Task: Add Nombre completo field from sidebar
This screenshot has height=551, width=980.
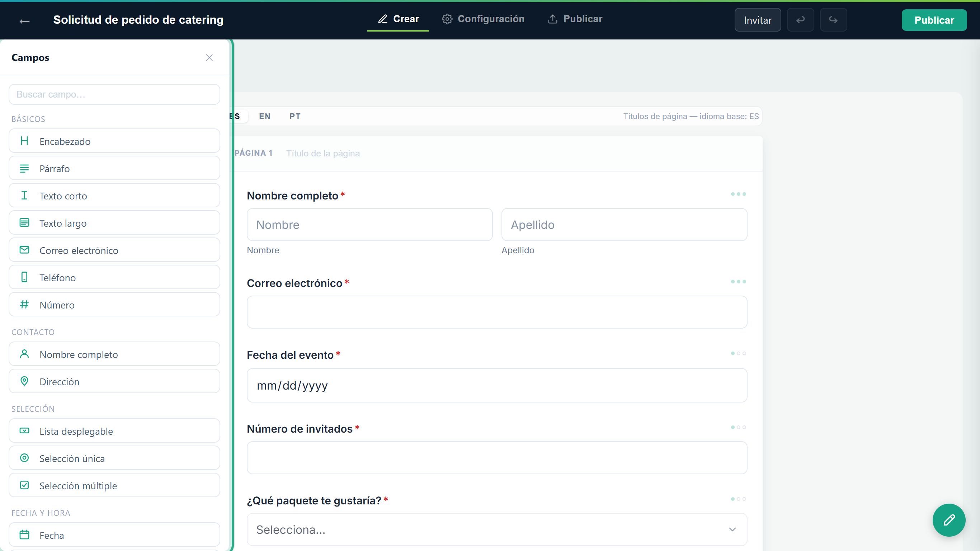Action: [114, 354]
